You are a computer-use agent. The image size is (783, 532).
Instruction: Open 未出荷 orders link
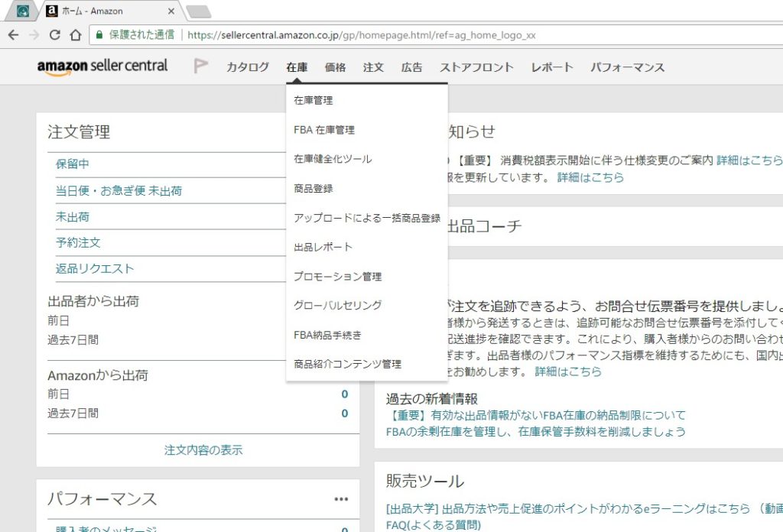coord(73,216)
